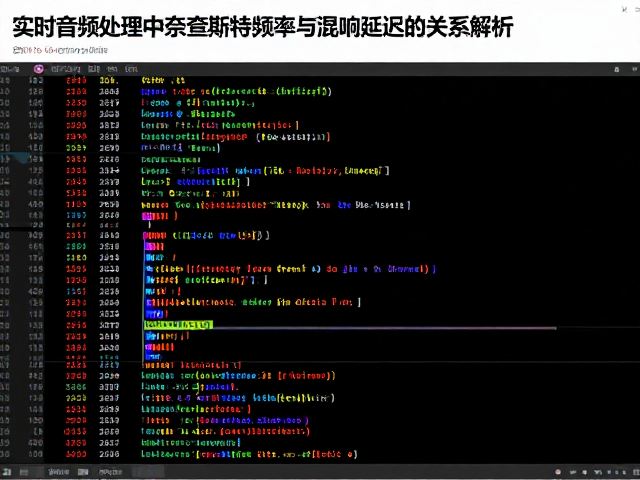This screenshot has width=640, height=480.
Task: Close the page using top-right X
Action: [x=624, y=9]
